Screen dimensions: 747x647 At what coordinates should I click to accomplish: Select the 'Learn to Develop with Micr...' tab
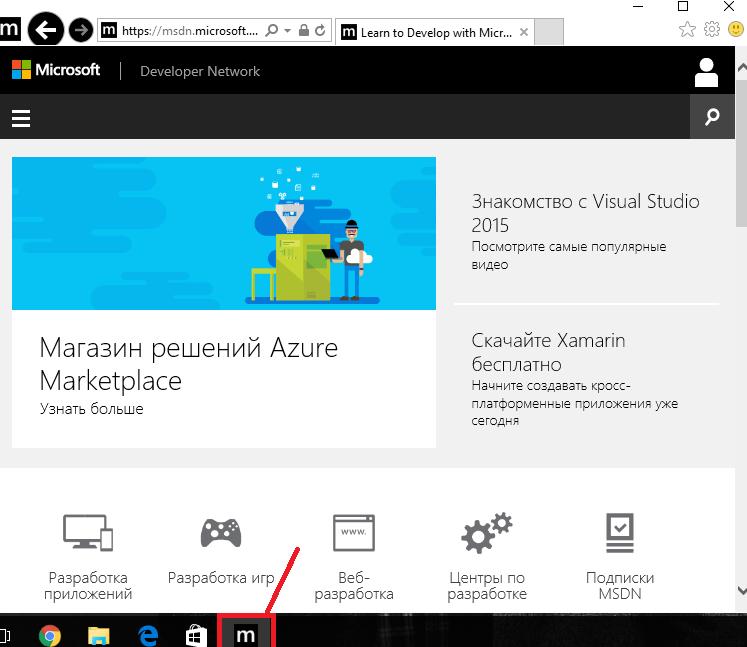(435, 32)
